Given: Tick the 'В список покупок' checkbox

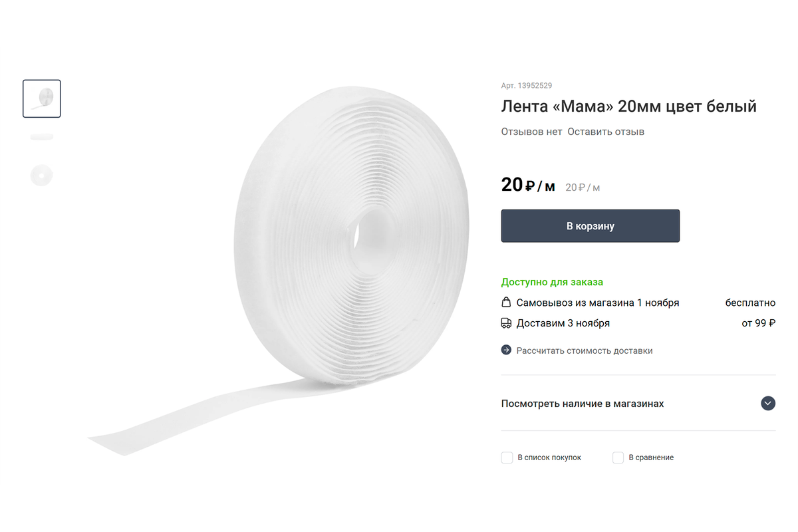Looking at the screenshot, I should coord(507,458).
